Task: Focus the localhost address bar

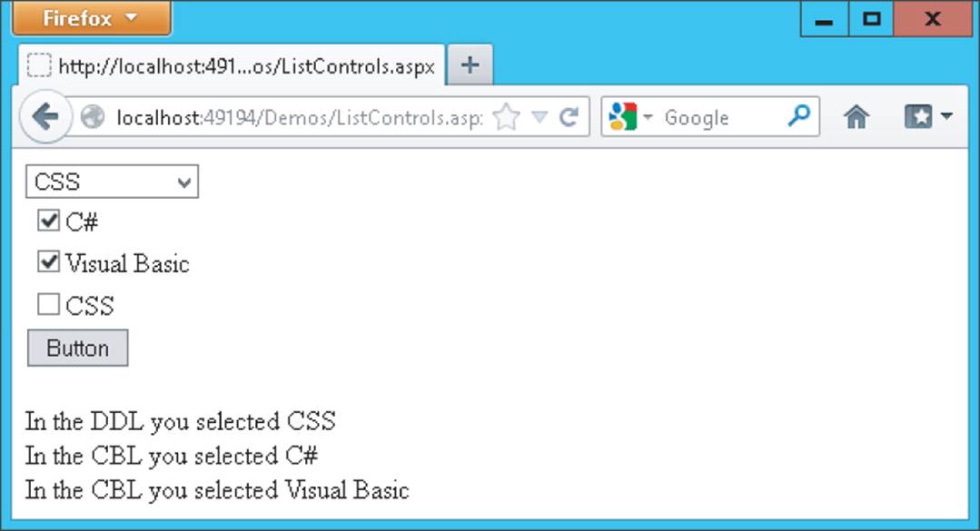Action: [300, 117]
